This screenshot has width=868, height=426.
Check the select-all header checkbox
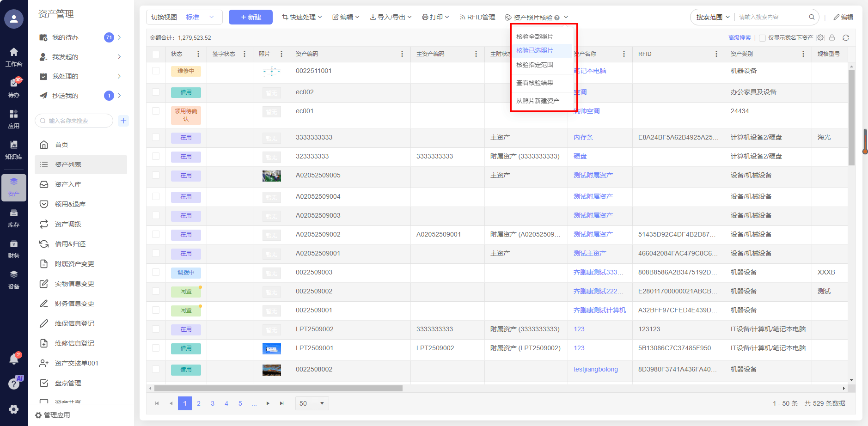pos(156,54)
